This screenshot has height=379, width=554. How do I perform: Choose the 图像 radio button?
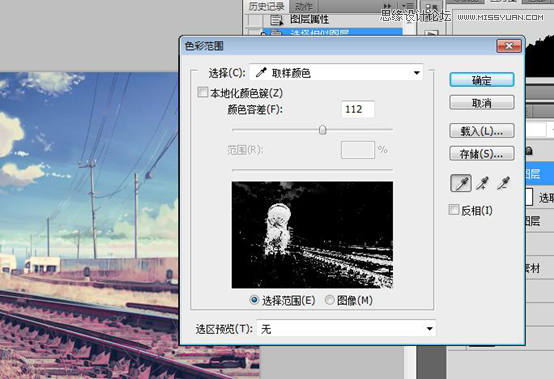tap(329, 300)
